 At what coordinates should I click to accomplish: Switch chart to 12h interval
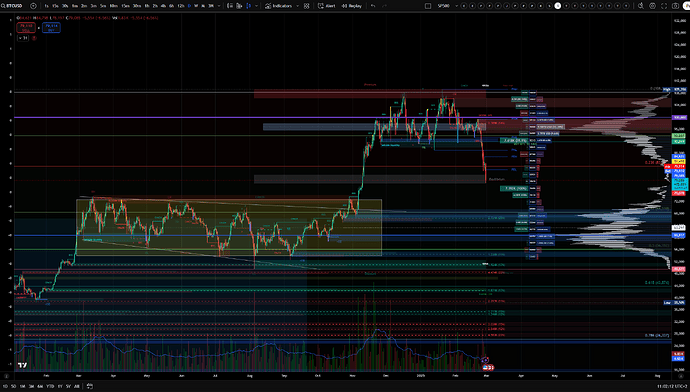181,6
